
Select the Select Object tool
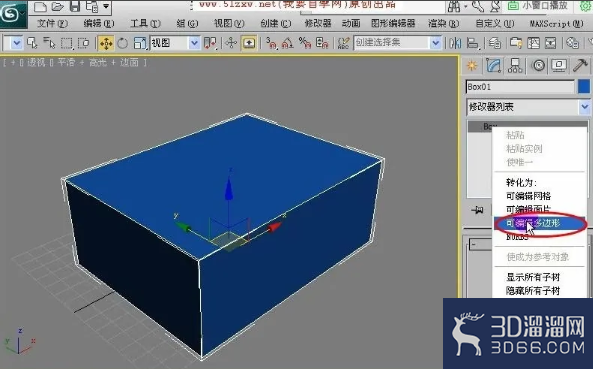click(32, 43)
